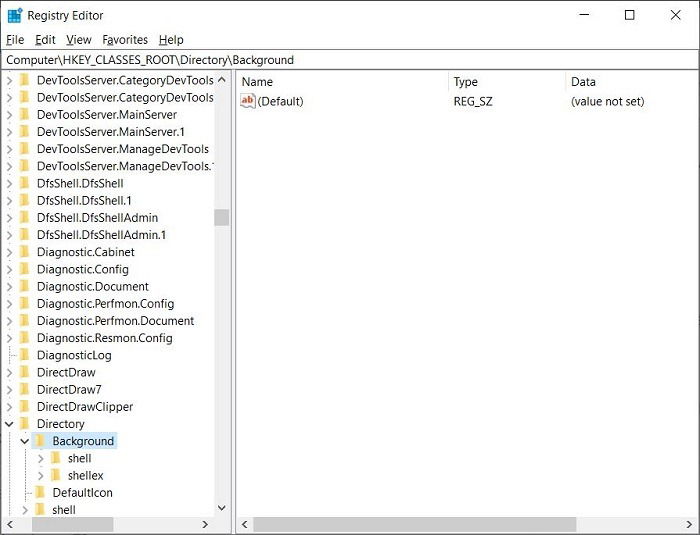Click the Diagnostic.Cabinet folder icon
700x535 pixels.
(x=25, y=252)
